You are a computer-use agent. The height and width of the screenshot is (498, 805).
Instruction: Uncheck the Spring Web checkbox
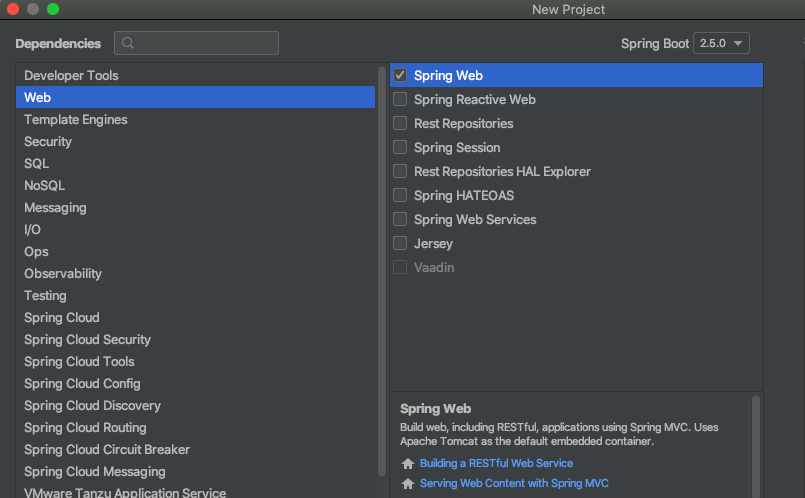click(400, 75)
